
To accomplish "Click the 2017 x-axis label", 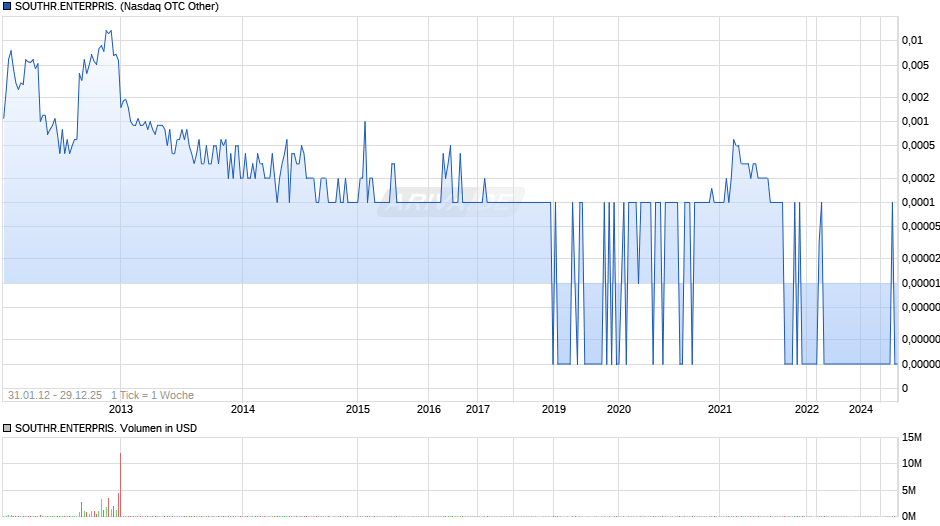I will 478,409.
